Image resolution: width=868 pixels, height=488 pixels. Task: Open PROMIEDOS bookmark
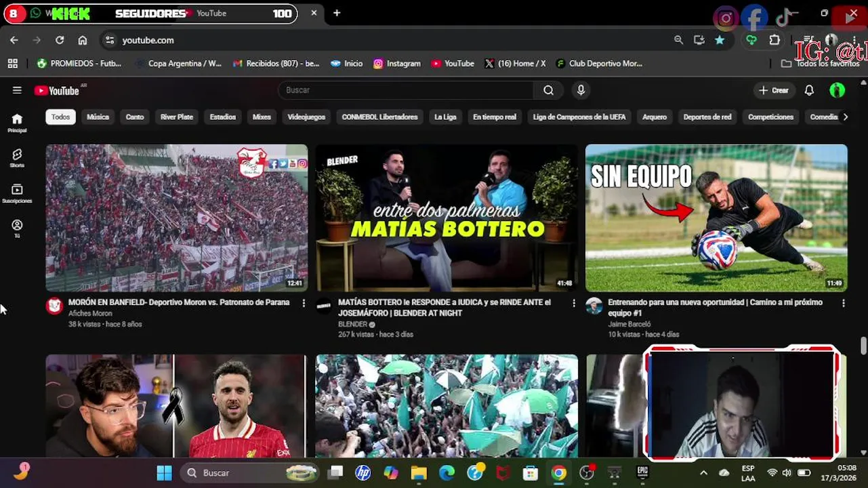click(x=79, y=63)
